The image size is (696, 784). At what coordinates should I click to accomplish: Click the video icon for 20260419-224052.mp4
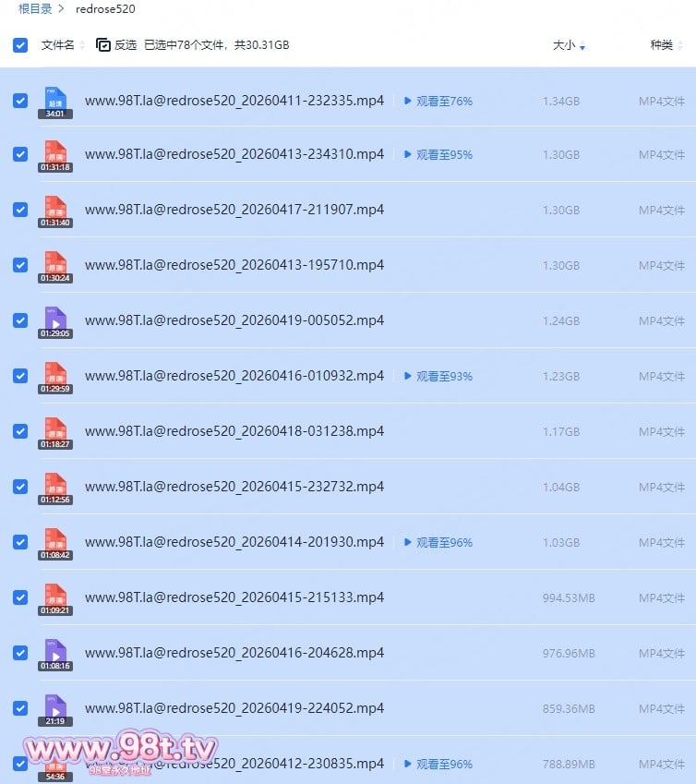[x=55, y=707]
